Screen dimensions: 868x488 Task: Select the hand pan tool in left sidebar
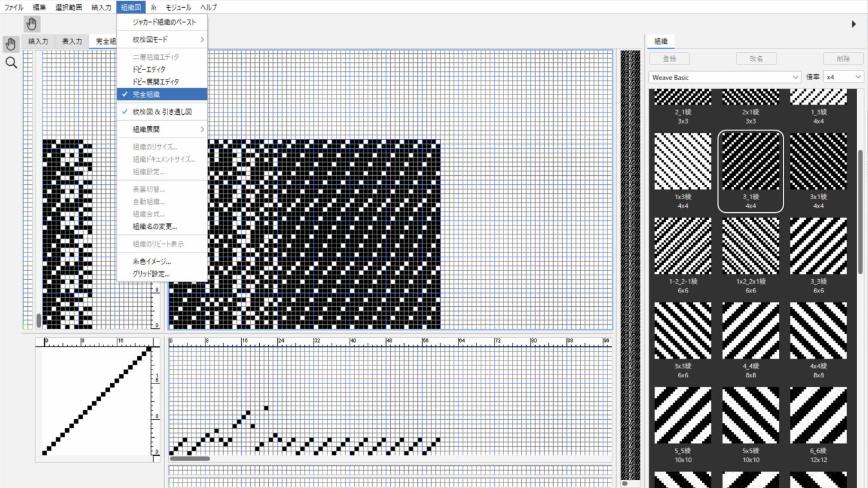coord(11,44)
